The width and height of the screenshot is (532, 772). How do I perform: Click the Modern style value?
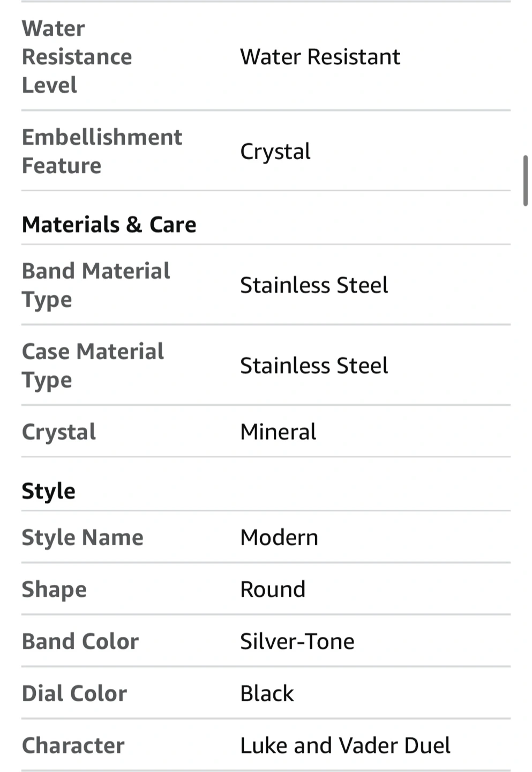pyautogui.click(x=279, y=537)
